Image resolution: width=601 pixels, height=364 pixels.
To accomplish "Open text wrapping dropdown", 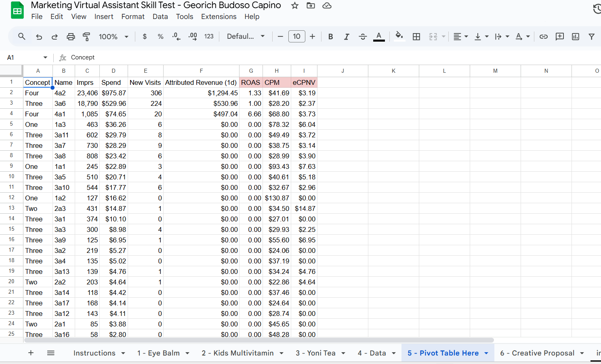I will tap(502, 37).
